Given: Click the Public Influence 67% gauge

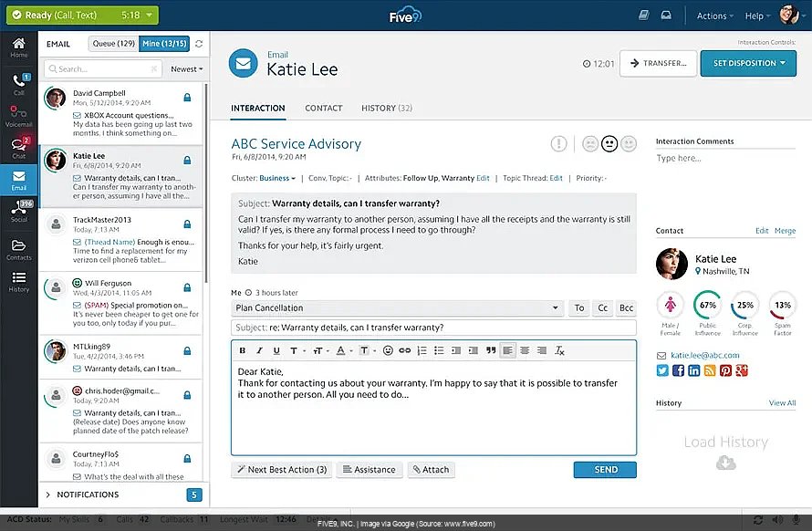Looking at the screenshot, I should tap(707, 305).
